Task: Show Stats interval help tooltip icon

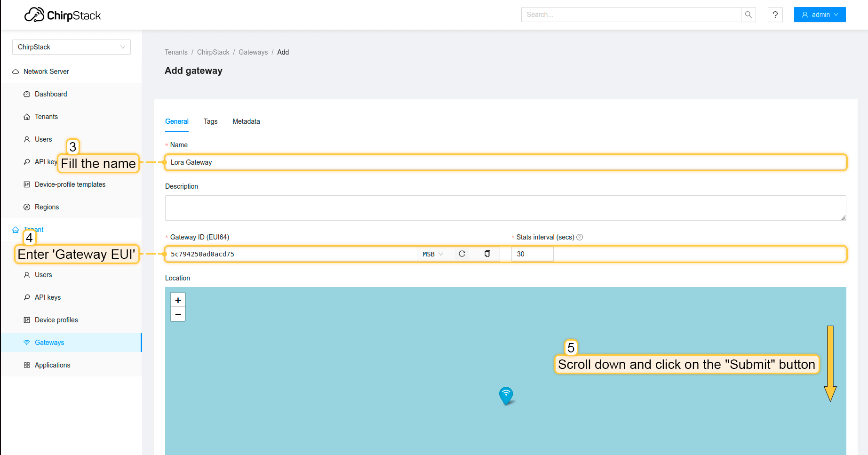Action: (x=580, y=237)
